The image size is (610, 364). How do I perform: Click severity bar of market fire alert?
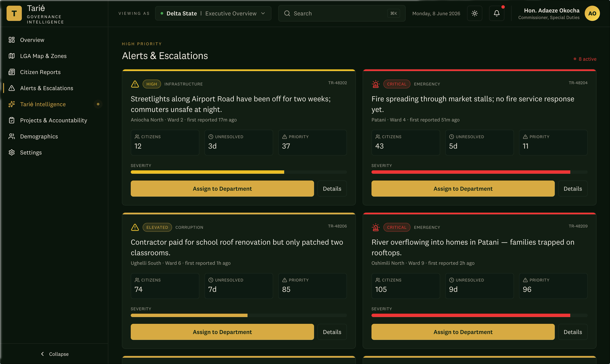479,172
